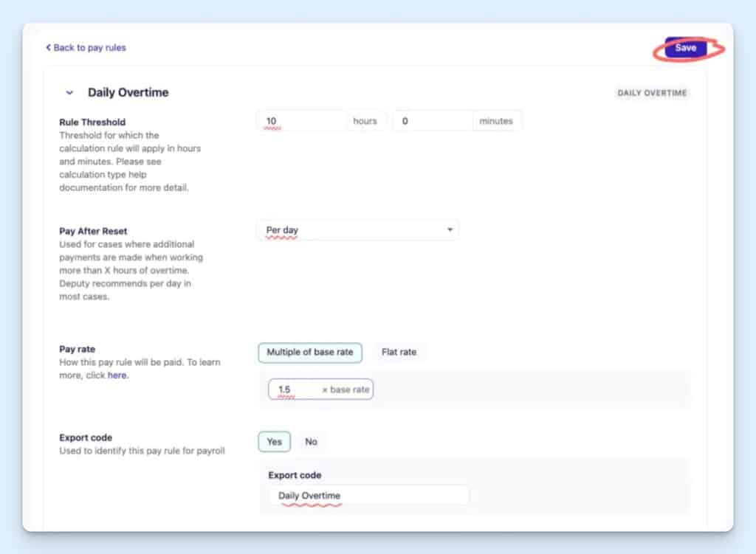Click the minutes threshold input field

(x=432, y=120)
